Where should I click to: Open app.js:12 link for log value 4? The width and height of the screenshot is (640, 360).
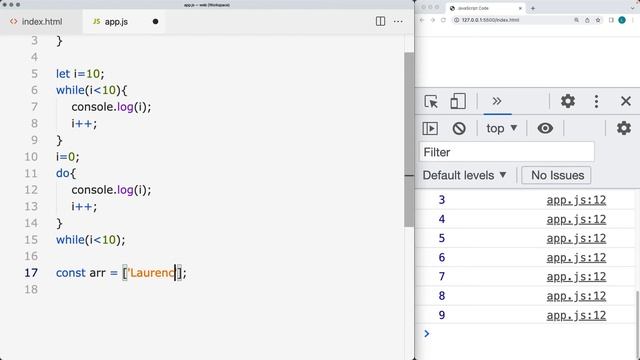point(576,219)
